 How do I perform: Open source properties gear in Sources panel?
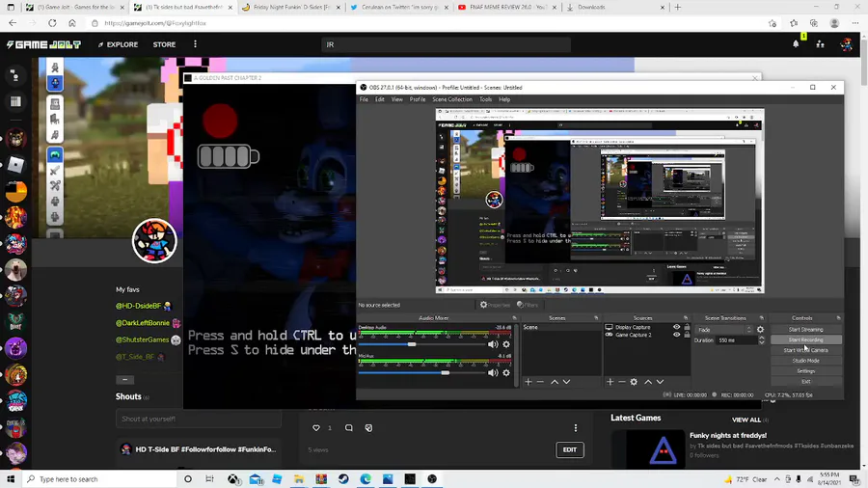point(634,382)
